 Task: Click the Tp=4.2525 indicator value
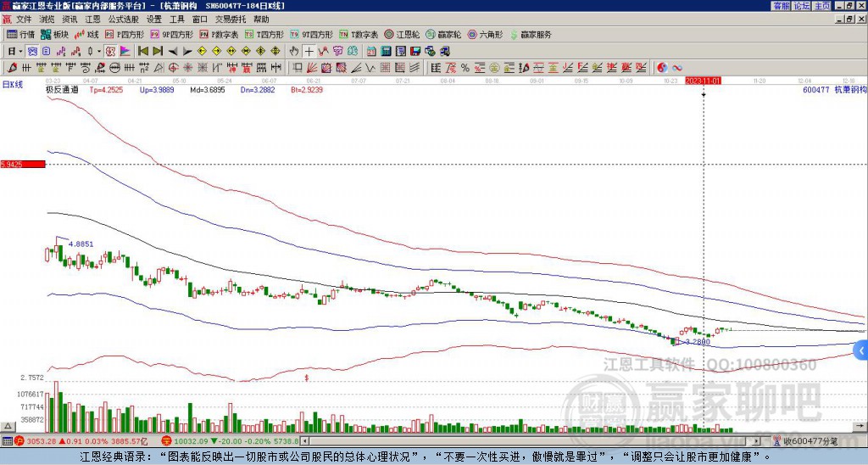coord(107,89)
